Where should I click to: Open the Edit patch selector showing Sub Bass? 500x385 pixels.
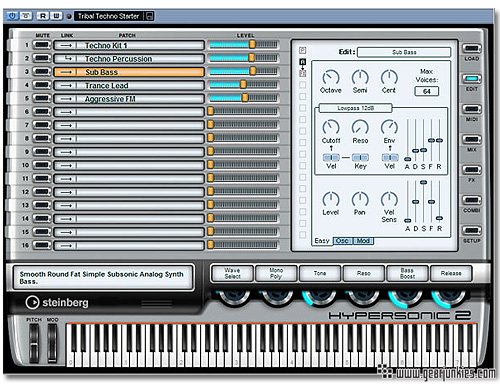tap(404, 52)
